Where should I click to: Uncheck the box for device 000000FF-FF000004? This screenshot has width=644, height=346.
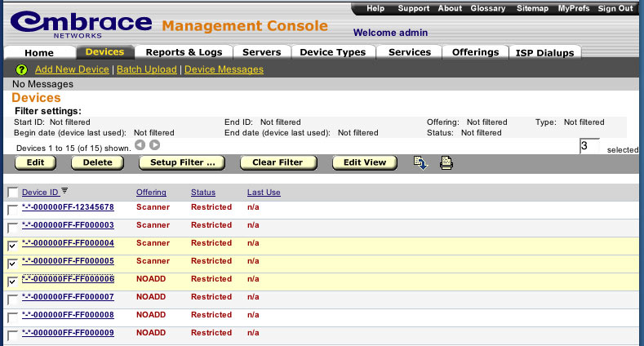[x=13, y=246]
